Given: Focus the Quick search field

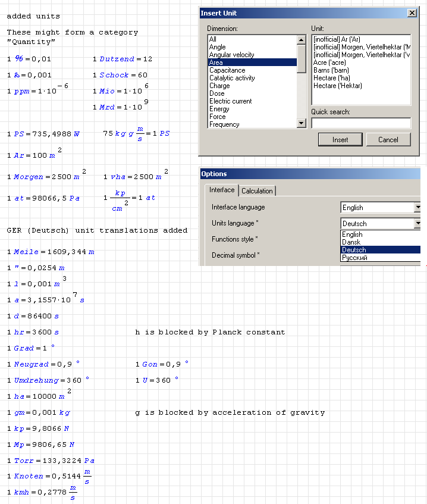Looking at the screenshot, I should pos(360,123).
